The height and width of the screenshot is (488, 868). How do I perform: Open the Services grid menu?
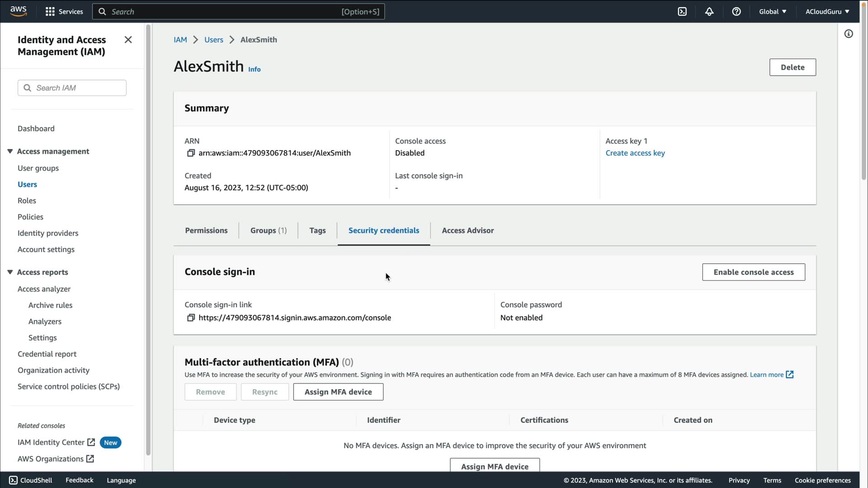pyautogui.click(x=50, y=12)
